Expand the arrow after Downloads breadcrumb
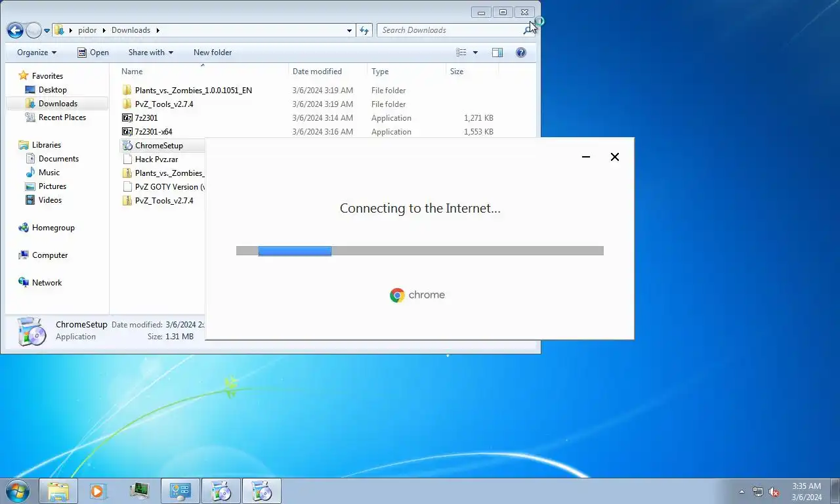 tap(157, 30)
